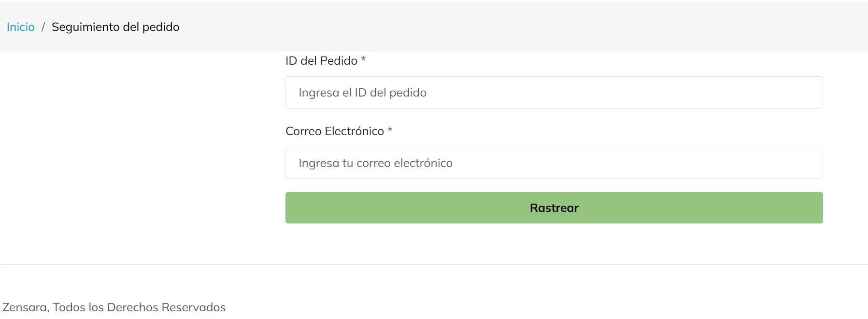Screen dimensions: 868x319
Task: Click the red asterisk beside ID del Pedido
Action: point(363,60)
